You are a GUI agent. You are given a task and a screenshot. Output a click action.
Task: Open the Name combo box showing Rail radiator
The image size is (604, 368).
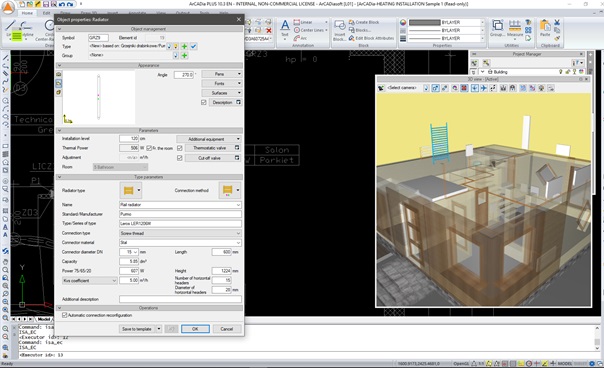click(180, 205)
